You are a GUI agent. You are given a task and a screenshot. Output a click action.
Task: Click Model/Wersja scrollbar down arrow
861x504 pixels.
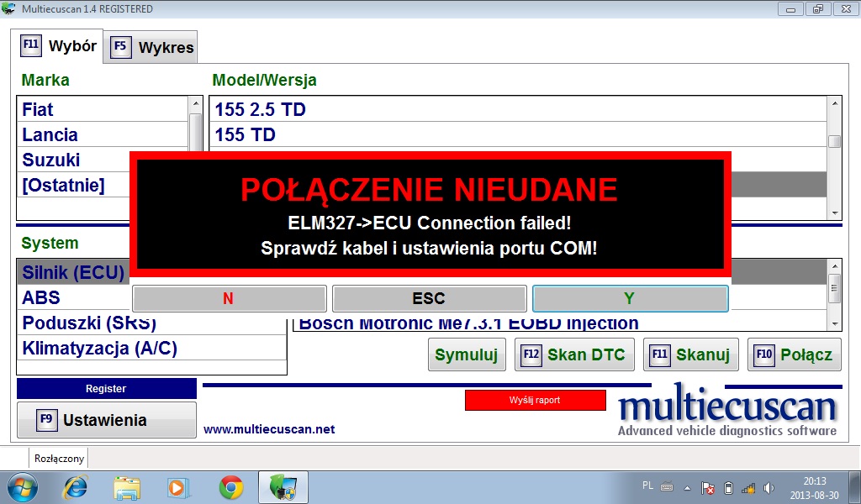(835, 213)
